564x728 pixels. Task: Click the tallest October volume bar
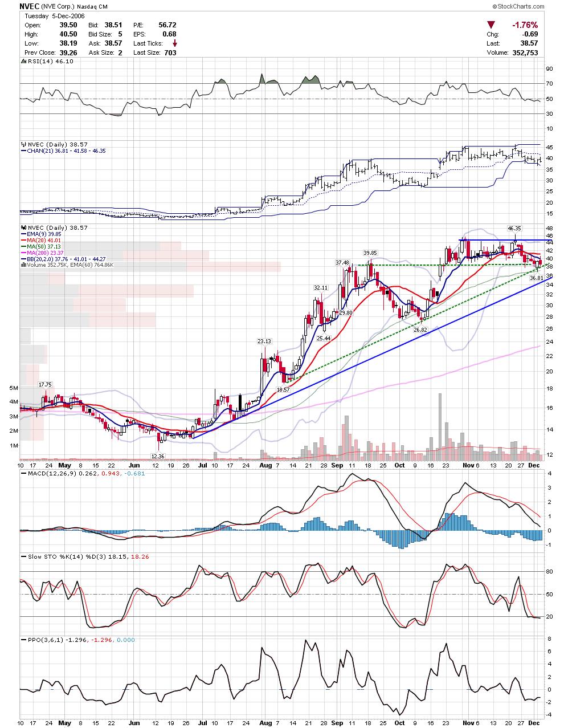pos(440,426)
